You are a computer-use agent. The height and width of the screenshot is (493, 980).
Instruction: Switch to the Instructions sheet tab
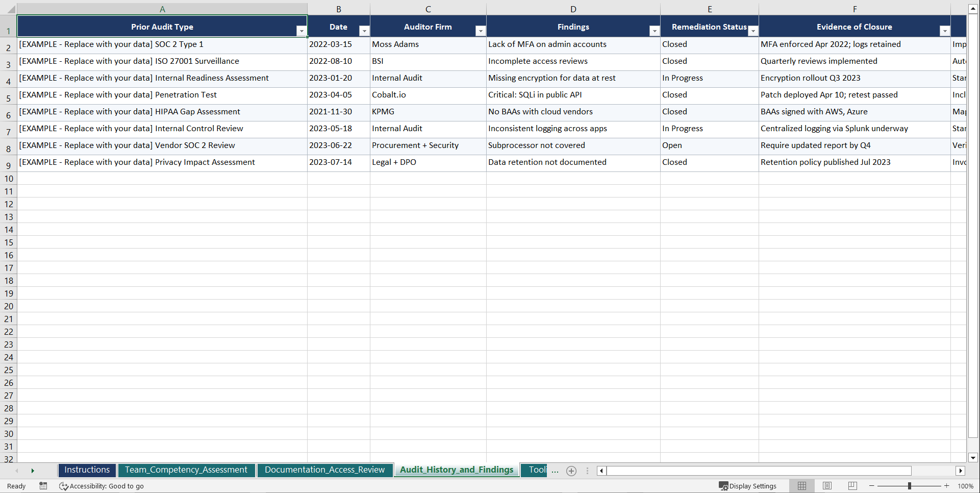pyautogui.click(x=87, y=470)
